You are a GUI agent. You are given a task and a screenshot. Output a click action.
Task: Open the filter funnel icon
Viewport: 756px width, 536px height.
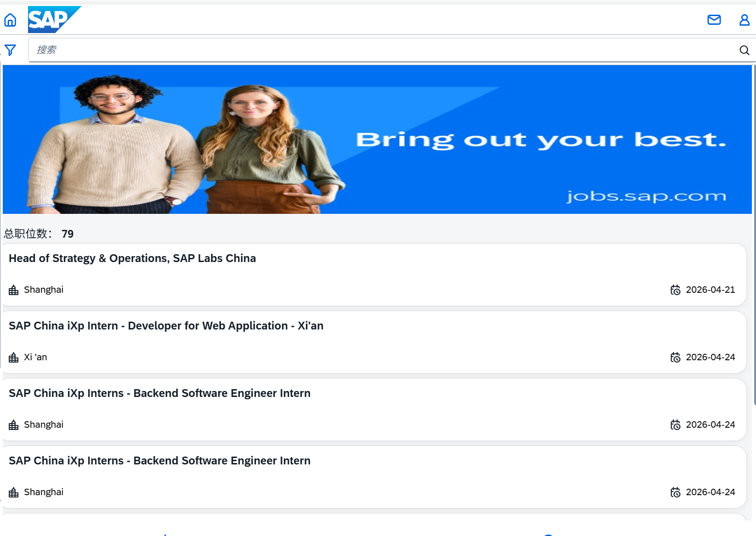coord(10,50)
